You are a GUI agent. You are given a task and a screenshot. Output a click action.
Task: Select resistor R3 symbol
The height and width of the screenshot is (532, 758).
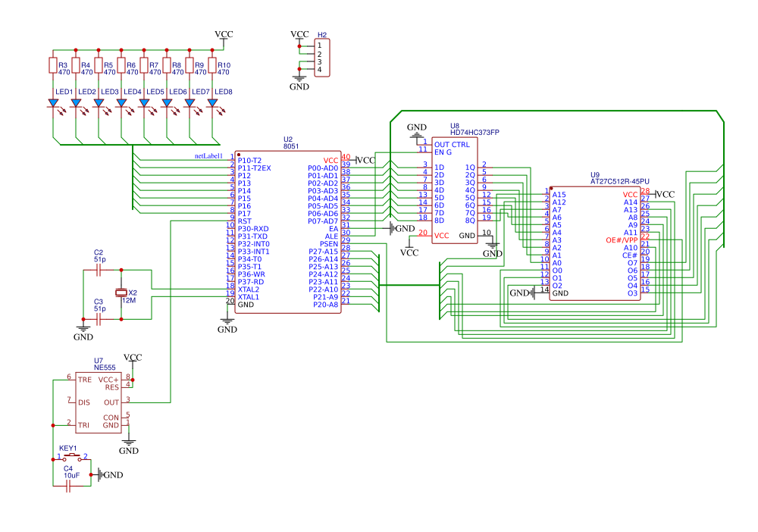coord(53,65)
